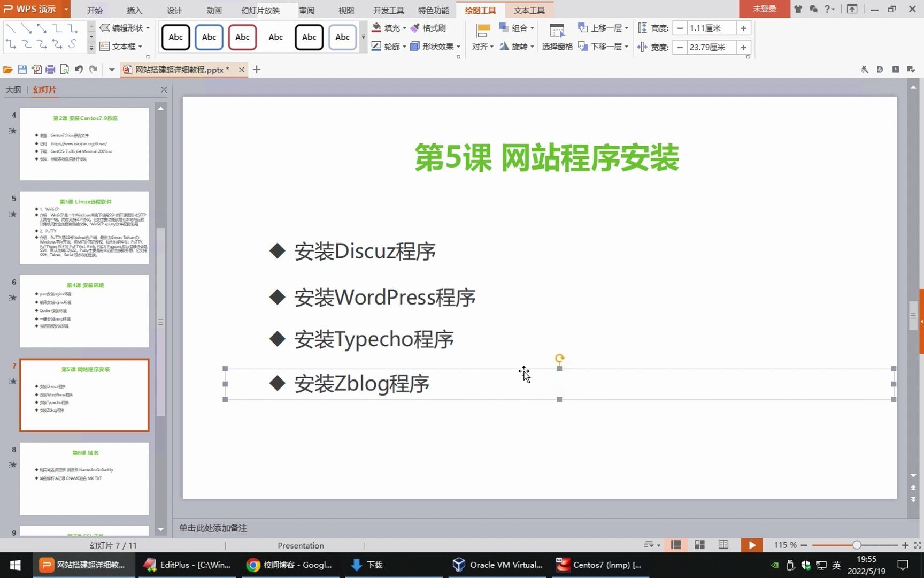Switch to normal view icon
The height and width of the screenshot is (578, 924).
coord(676,545)
